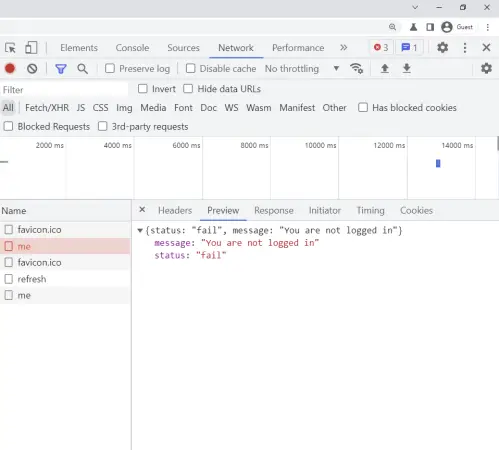This screenshot has width=499, height=450.
Task: Stop recording network log with red button
Action: [x=10, y=69]
